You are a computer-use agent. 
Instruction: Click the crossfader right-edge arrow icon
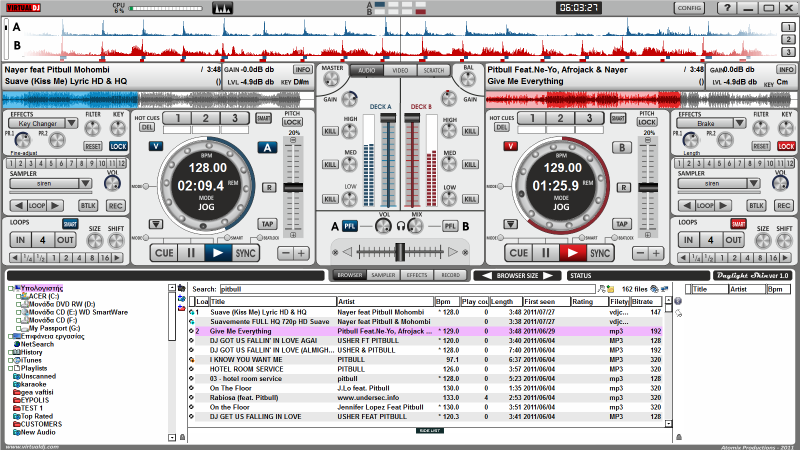(453, 252)
